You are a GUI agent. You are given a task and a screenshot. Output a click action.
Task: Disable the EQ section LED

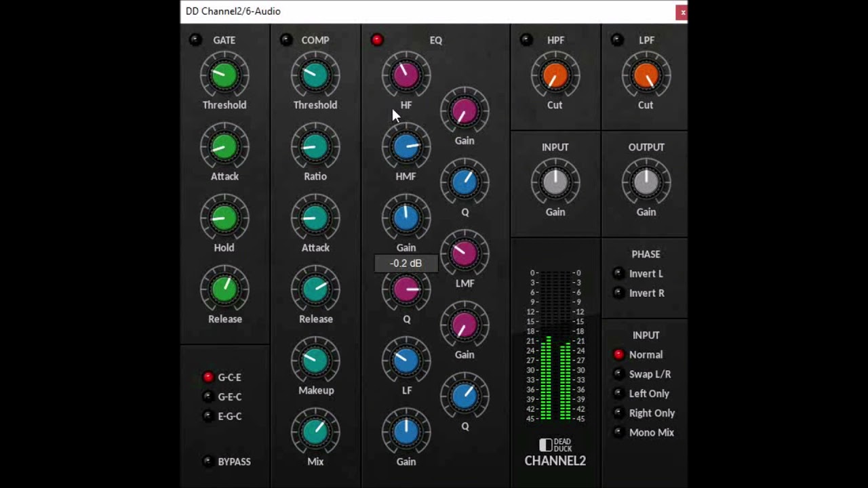point(377,40)
